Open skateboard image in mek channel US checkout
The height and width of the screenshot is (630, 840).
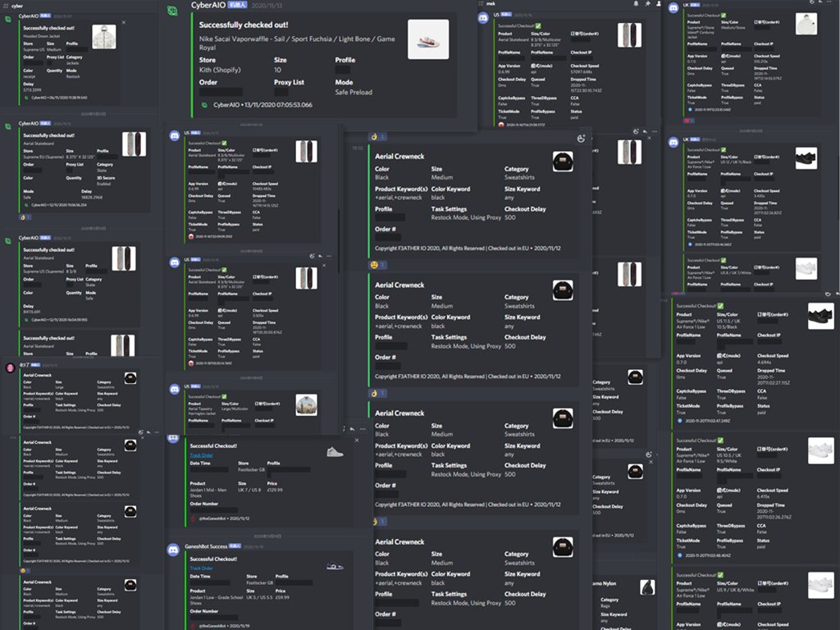[629, 35]
